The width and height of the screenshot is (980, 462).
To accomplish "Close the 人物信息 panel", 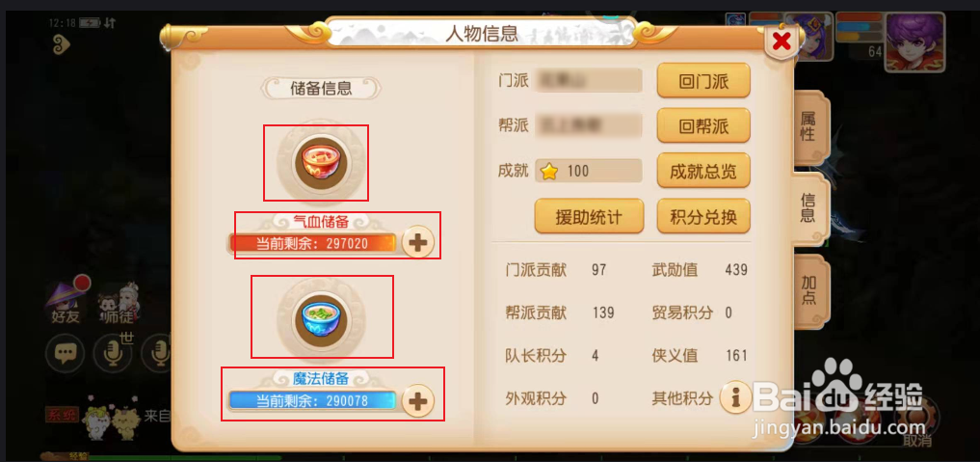I will 781,41.
